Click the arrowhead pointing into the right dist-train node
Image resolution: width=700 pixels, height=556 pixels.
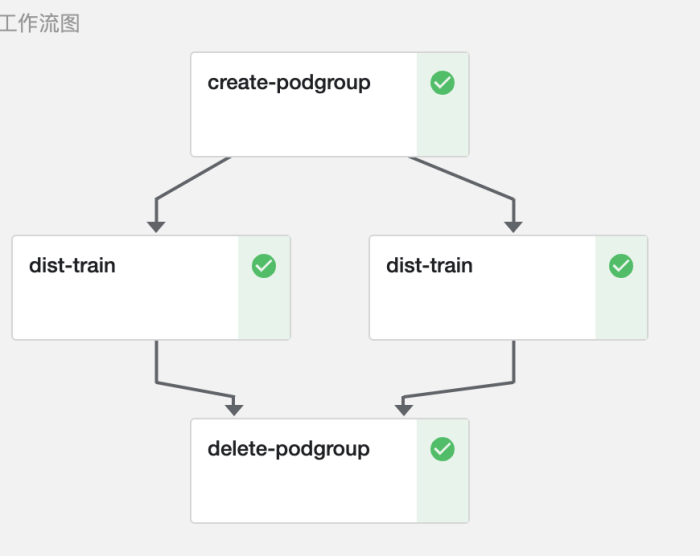[513, 227]
